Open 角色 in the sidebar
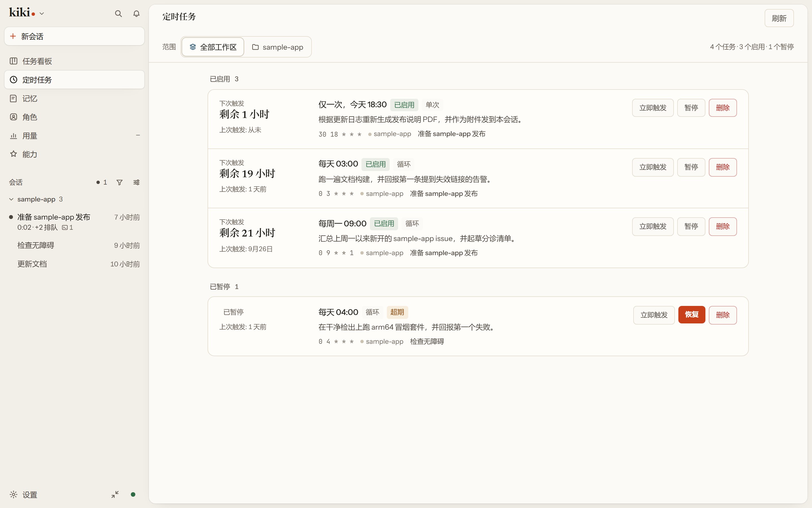This screenshot has width=812, height=508. 74,117
